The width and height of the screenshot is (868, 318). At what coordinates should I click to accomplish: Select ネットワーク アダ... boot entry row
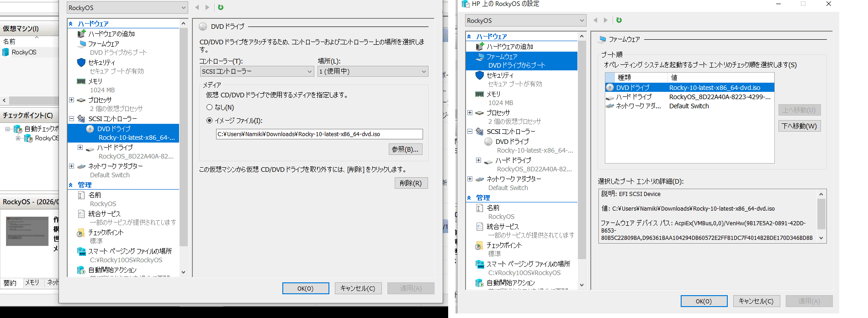[690, 106]
